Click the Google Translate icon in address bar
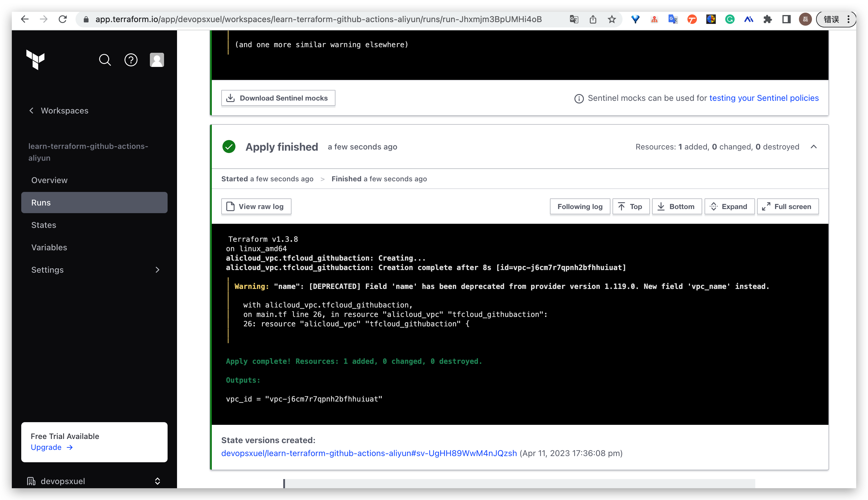Image resolution: width=868 pixels, height=500 pixels. click(x=574, y=19)
